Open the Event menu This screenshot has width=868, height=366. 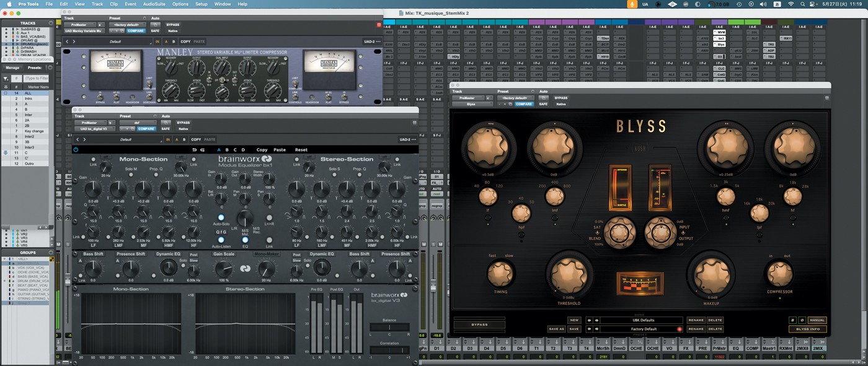tap(130, 4)
